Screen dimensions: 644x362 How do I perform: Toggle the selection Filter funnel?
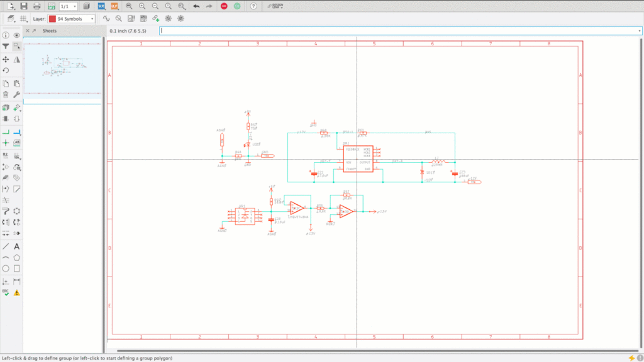point(6,47)
